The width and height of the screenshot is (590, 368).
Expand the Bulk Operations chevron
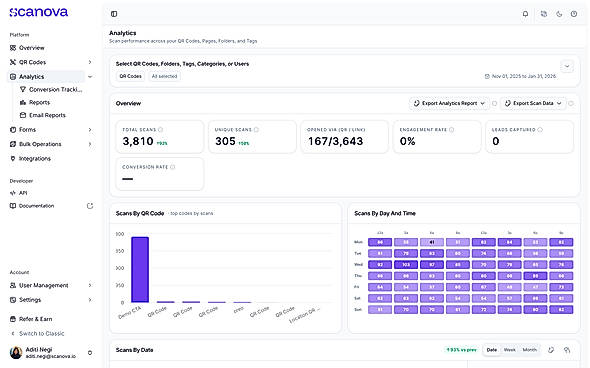(x=90, y=144)
